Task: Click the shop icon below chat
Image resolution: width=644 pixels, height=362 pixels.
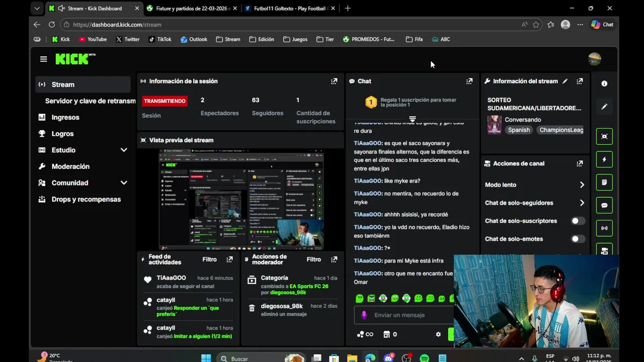Action: tap(386, 334)
